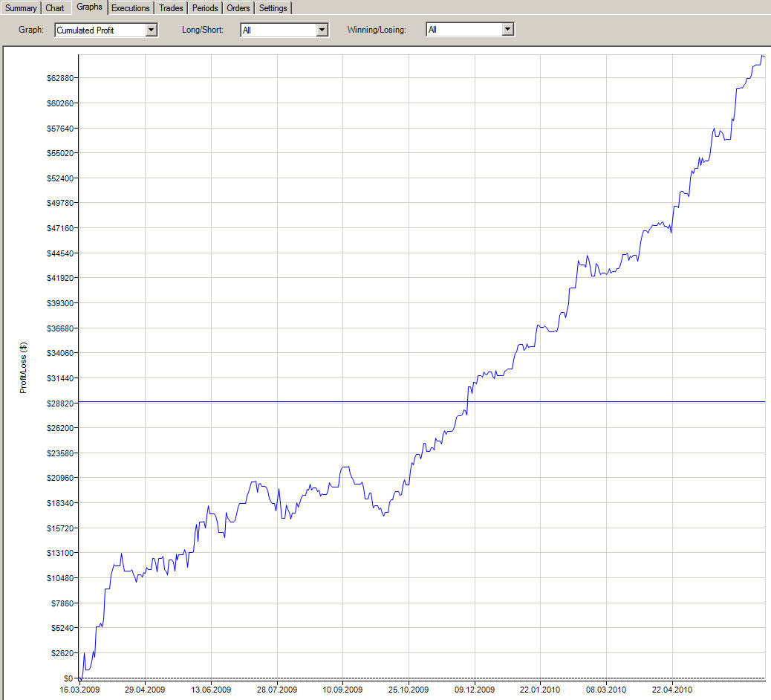
Task: Click the Profit/Loss ($) axis title
Action: tap(23, 368)
